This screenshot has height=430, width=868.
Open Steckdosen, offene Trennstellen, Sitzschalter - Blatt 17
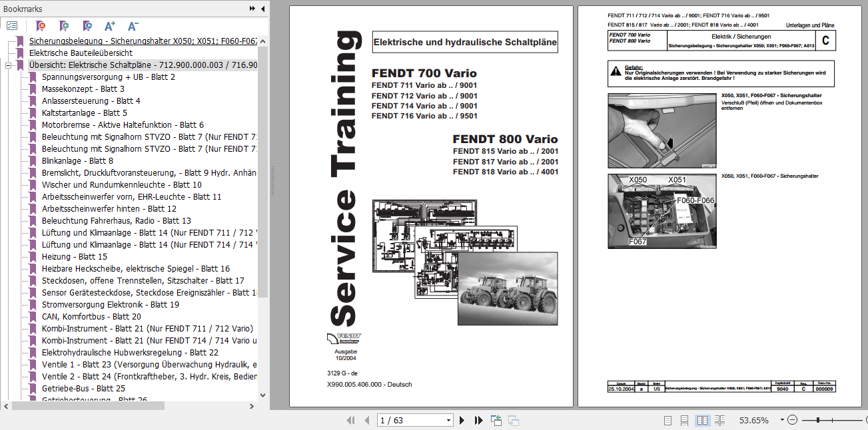[143, 281]
